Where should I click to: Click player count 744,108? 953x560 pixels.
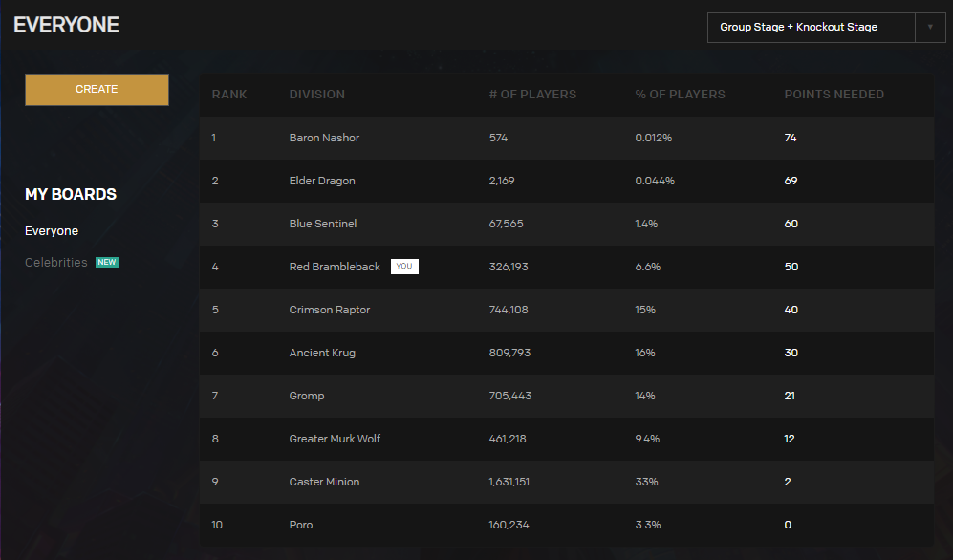[x=509, y=310]
